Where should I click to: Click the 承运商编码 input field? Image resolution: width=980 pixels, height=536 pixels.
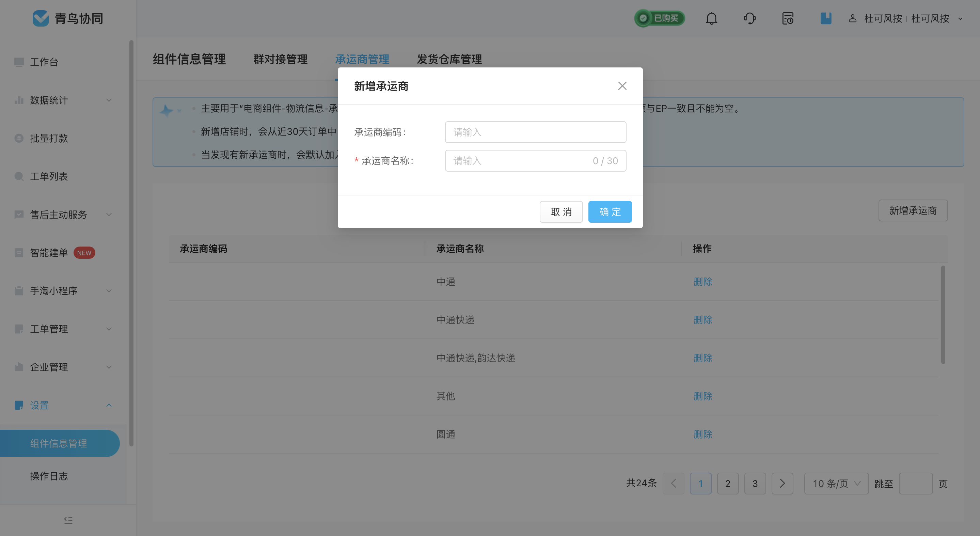(x=535, y=132)
